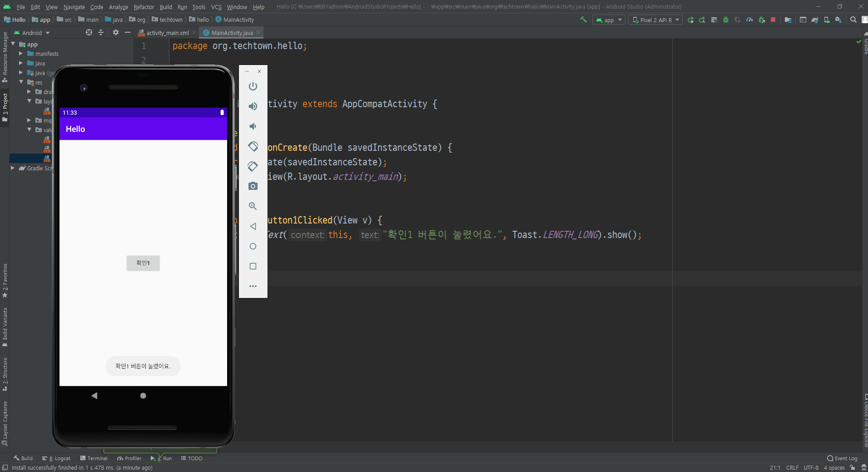Toggle read-only lock in status bar
868x472 pixels.
[853, 468]
